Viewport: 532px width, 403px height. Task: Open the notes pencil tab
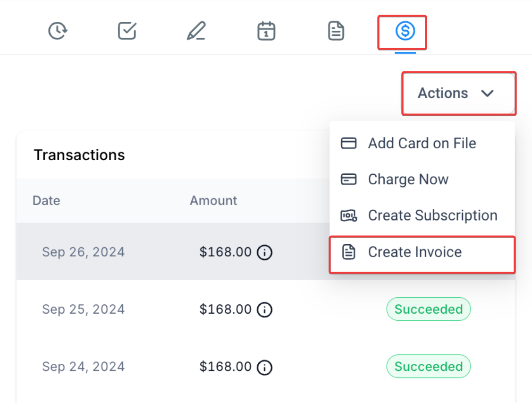pyautogui.click(x=196, y=32)
